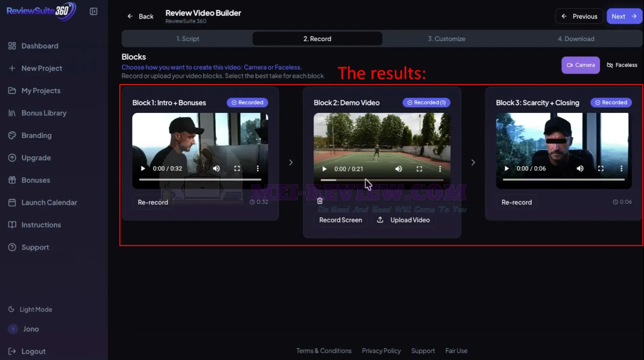This screenshot has width=644, height=360.
Task: Start a New Project
Action: tap(35, 68)
